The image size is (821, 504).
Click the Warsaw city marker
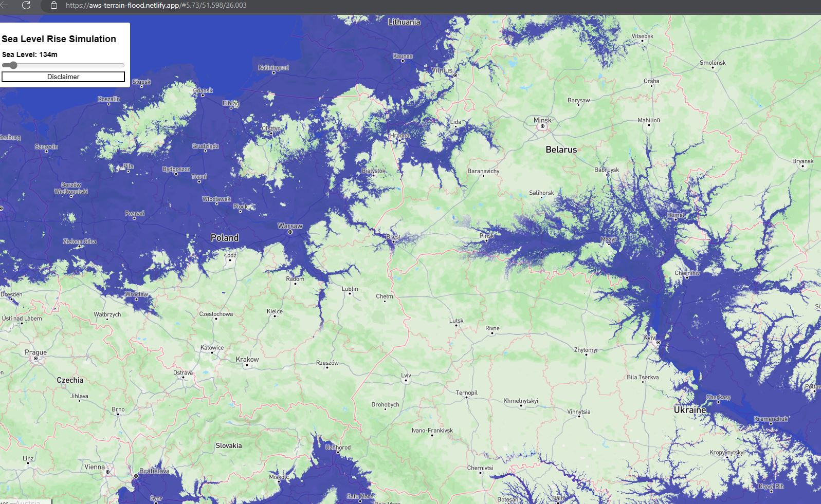coord(290,232)
